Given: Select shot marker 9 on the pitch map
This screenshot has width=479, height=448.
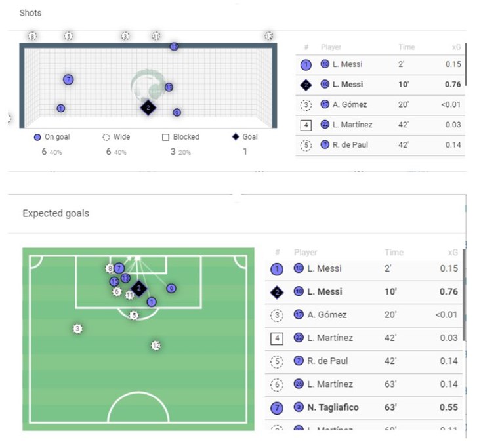Looking at the screenshot, I should pyautogui.click(x=171, y=288).
